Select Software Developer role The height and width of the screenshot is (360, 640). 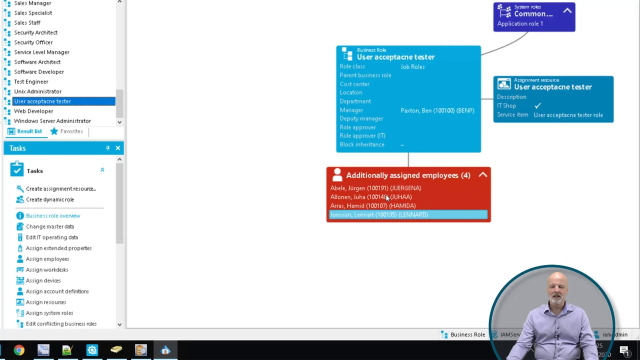tap(39, 72)
